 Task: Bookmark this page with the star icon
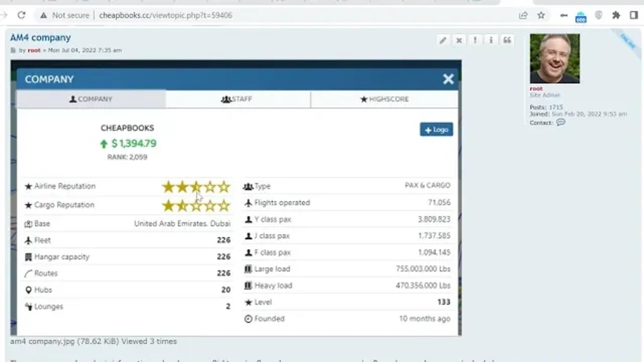pyautogui.click(x=541, y=15)
